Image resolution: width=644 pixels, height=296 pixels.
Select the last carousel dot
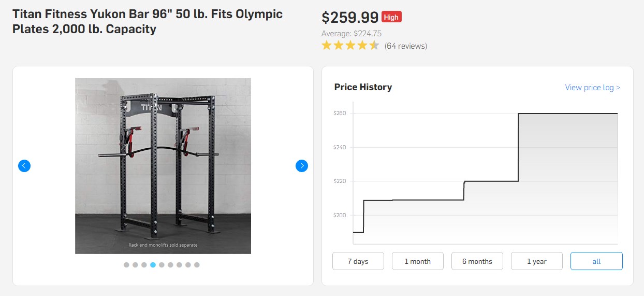click(x=197, y=265)
